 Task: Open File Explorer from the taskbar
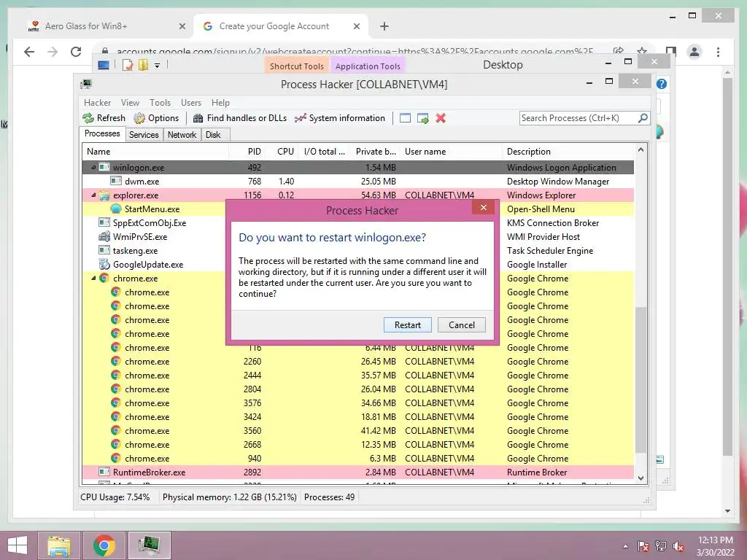[59, 545]
